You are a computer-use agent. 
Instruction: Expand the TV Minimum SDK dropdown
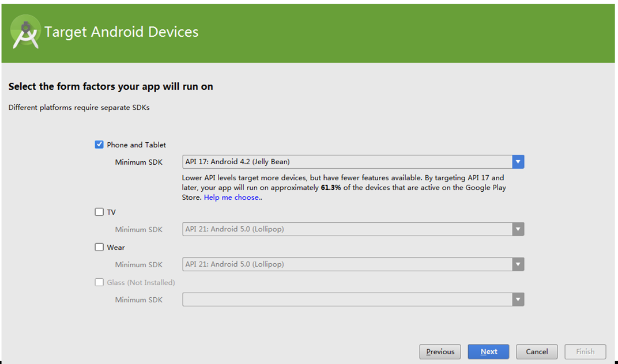click(518, 229)
